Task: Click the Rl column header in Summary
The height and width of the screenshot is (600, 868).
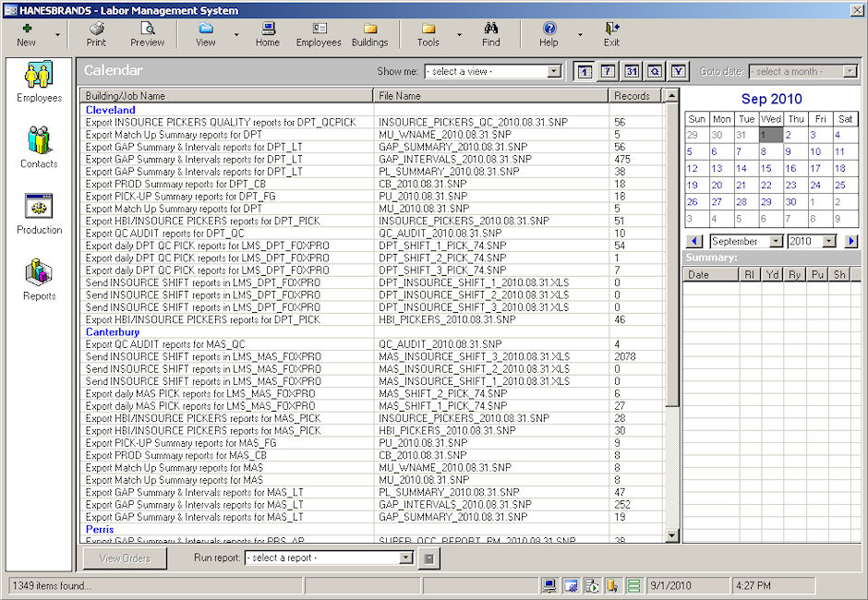Action: pos(750,274)
